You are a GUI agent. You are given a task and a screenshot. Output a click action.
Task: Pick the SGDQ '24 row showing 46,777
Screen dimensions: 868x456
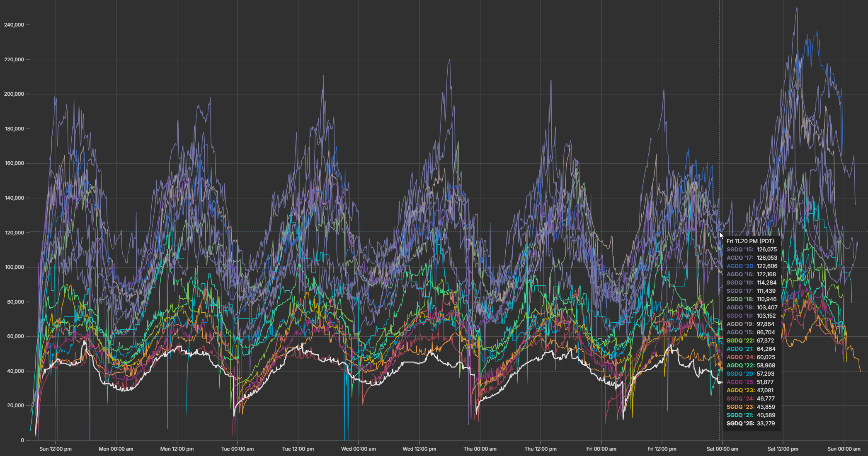coord(751,398)
